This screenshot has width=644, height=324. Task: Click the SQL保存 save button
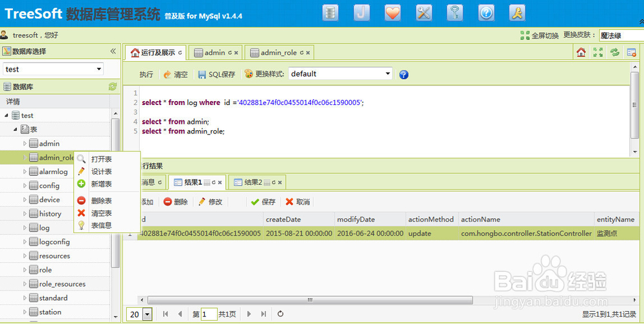click(216, 74)
